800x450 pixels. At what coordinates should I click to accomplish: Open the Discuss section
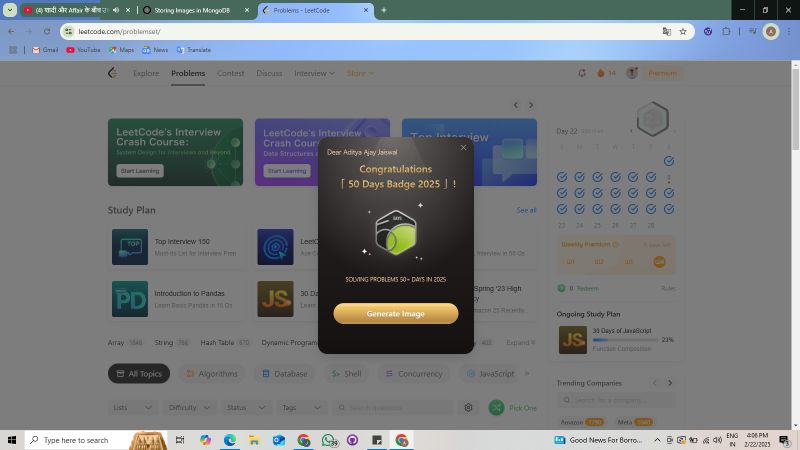pyautogui.click(x=269, y=73)
